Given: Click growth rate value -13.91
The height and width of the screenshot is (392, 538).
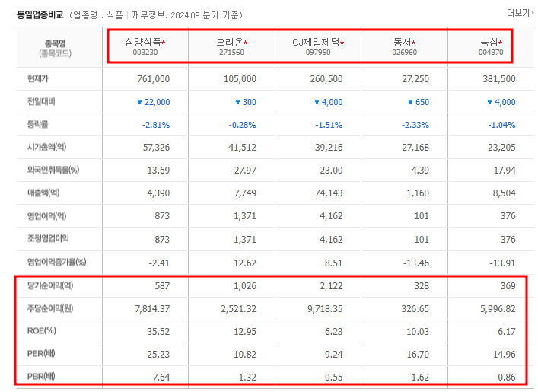Looking at the screenshot, I should [503, 263].
